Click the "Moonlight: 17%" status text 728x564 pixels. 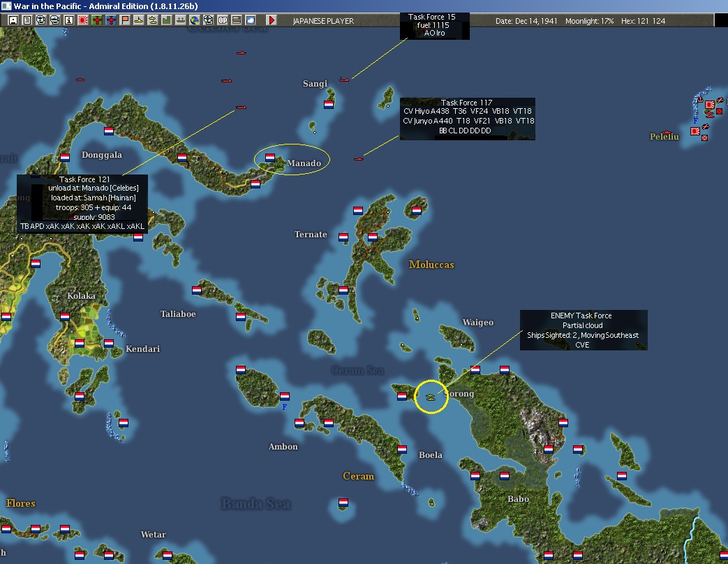click(590, 21)
